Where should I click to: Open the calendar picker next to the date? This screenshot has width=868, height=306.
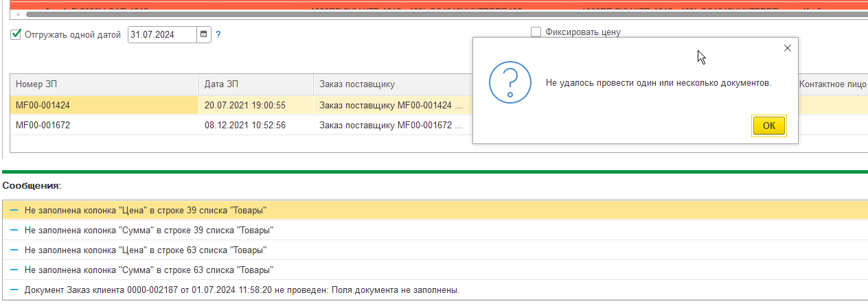pyautogui.click(x=203, y=34)
